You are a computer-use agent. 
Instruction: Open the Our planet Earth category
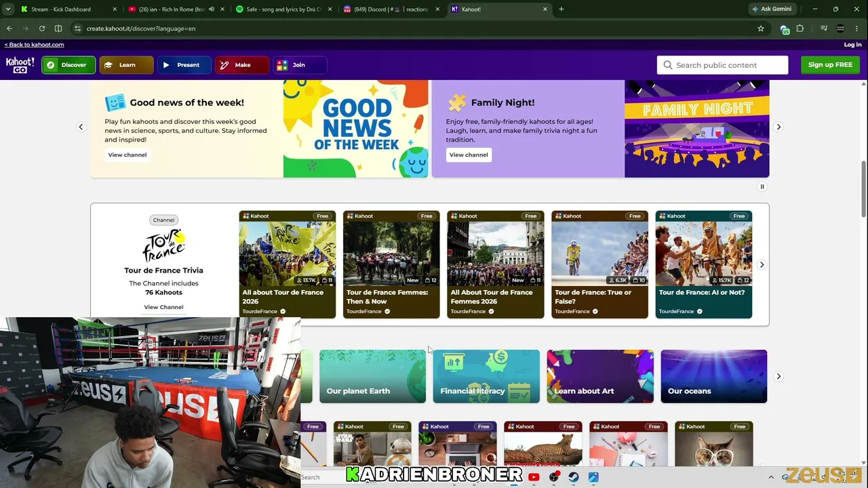coord(373,376)
